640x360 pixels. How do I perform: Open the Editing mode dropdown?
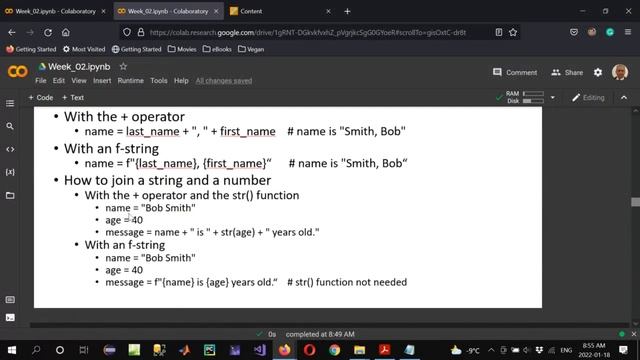[x=588, y=98]
